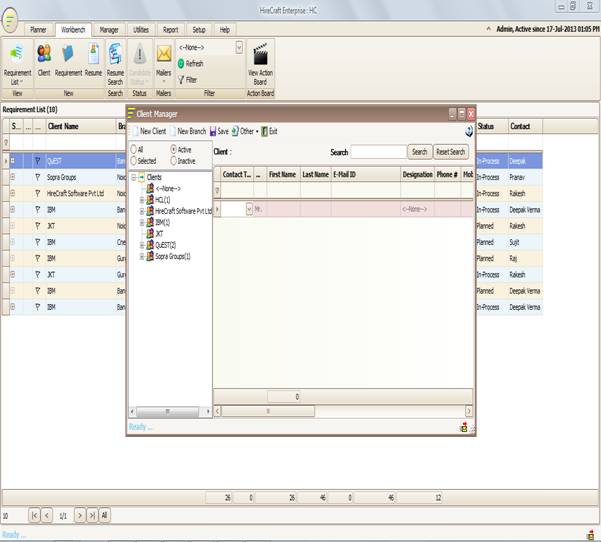Collapse the ribbon with the caret arrow
This screenshot has width=601, height=542.
(489, 29)
